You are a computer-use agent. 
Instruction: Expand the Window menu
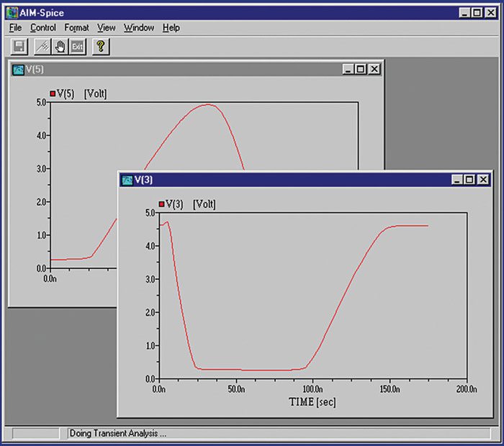(139, 27)
